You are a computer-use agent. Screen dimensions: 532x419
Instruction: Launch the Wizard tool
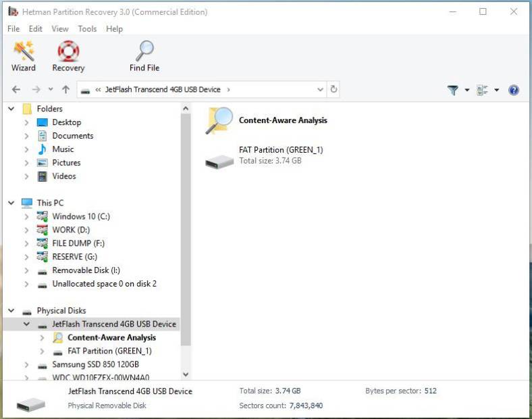click(x=24, y=55)
